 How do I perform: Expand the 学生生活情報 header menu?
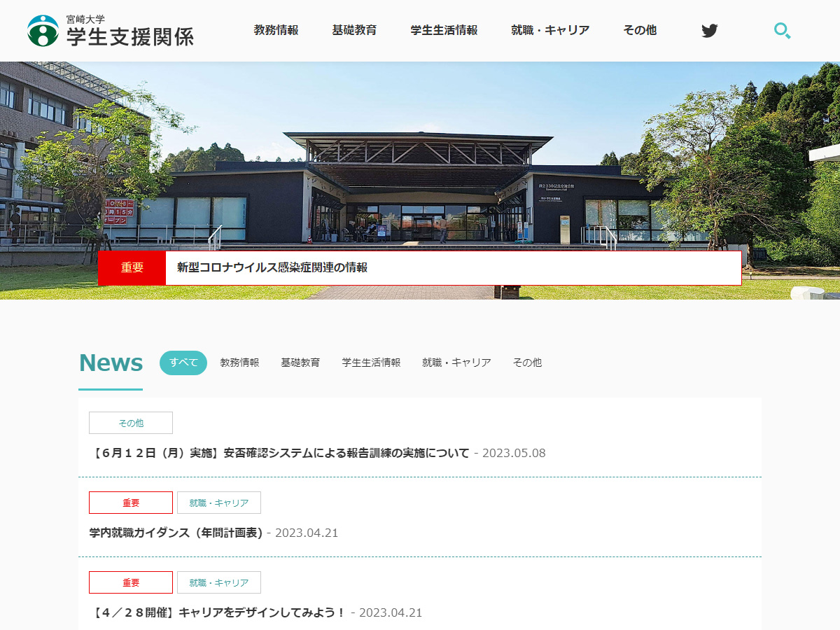pyautogui.click(x=444, y=31)
